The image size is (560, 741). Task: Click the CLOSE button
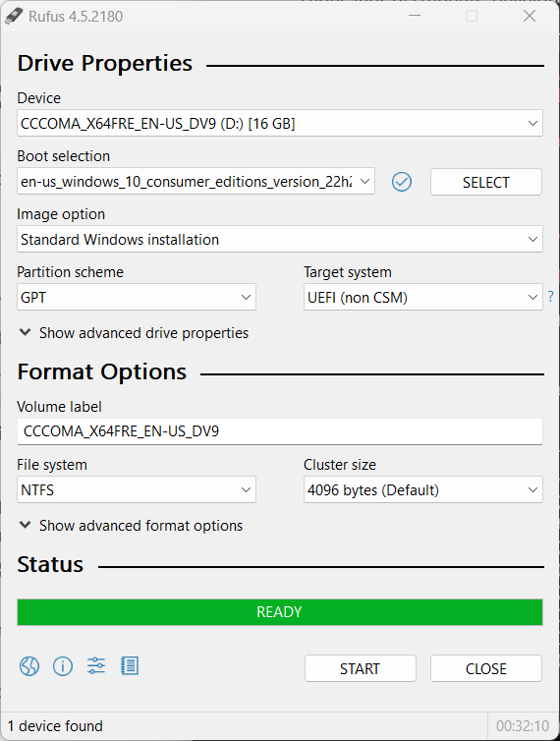(x=485, y=668)
